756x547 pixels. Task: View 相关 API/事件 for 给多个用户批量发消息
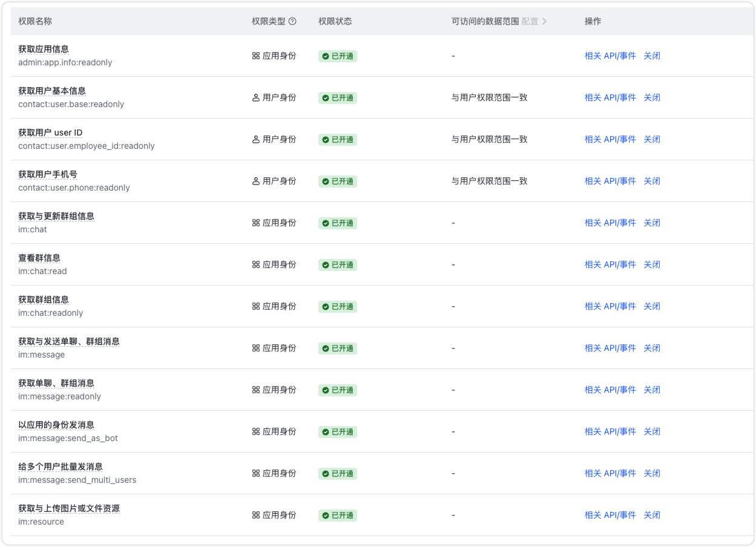(610, 473)
